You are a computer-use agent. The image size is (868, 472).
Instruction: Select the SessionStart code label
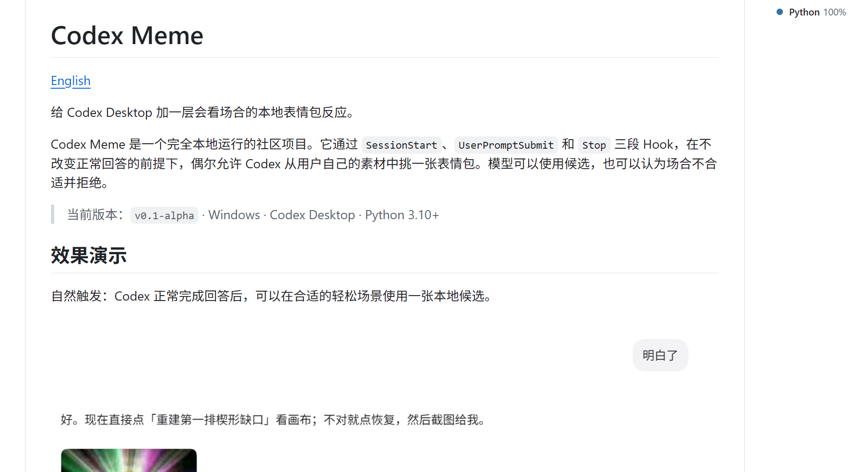tap(401, 145)
